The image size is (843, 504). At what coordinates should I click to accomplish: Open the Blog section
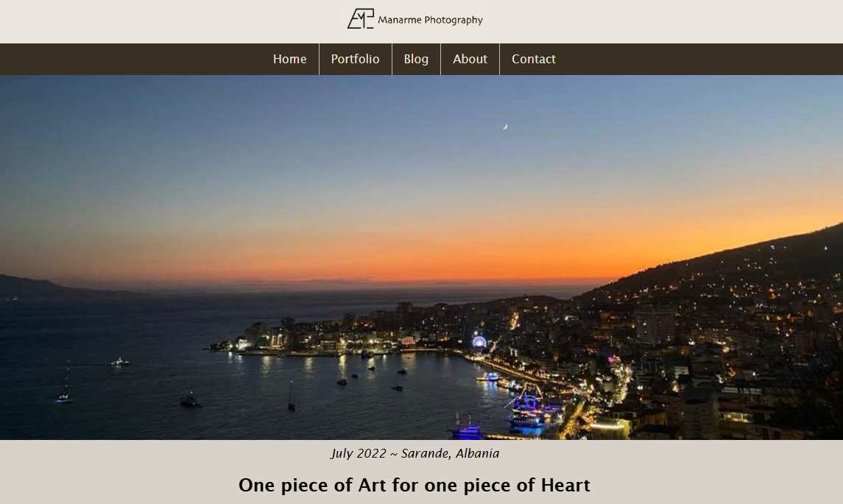pyautogui.click(x=416, y=59)
